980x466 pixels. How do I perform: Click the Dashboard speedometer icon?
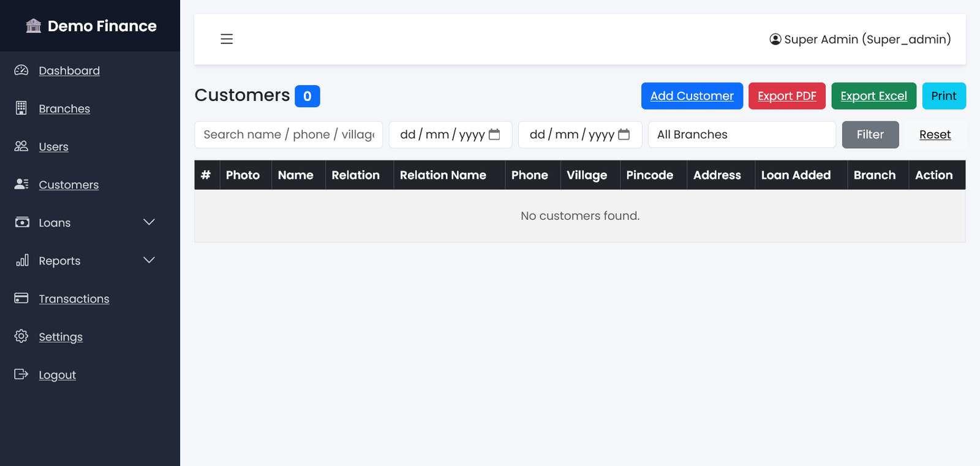(21, 70)
